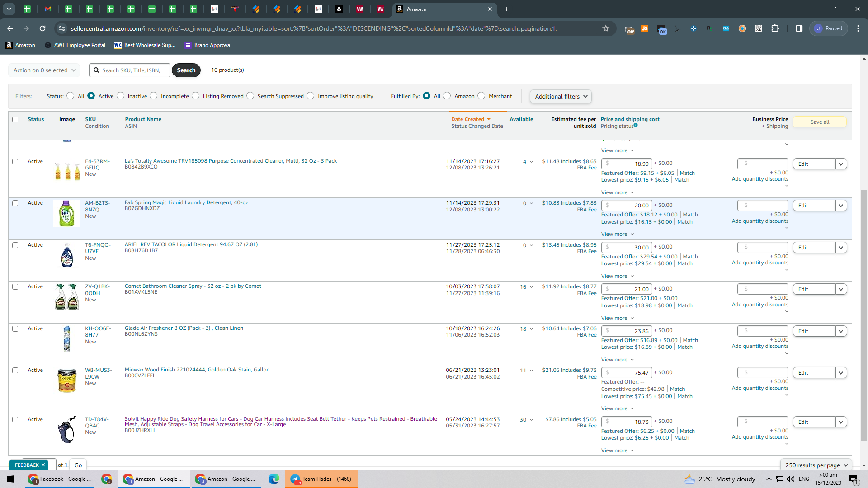Open the Chrome profile Paused button
This screenshot has width=868, height=488.
point(828,28)
